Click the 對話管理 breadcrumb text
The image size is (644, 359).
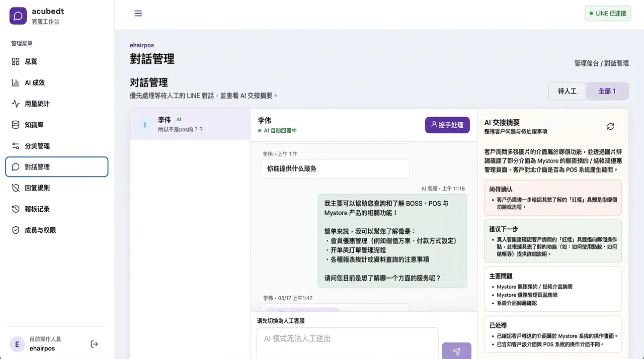coord(616,63)
